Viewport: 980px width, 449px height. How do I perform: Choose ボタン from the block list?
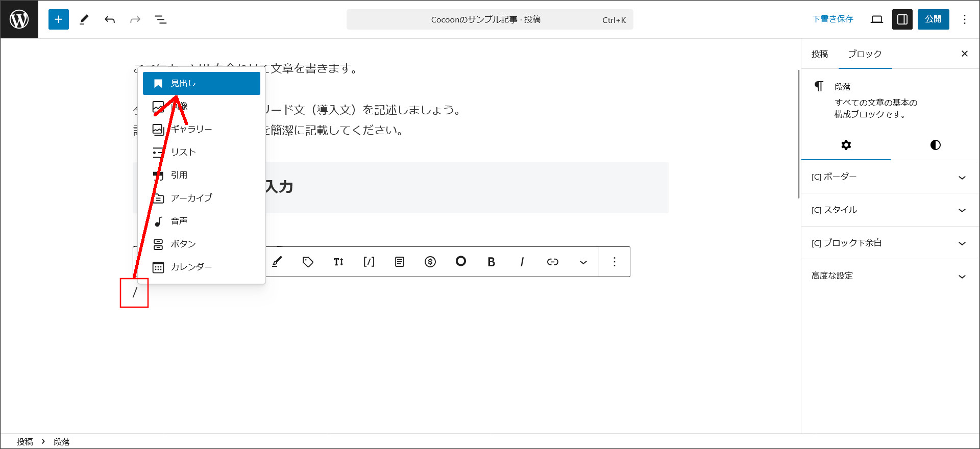pos(202,244)
